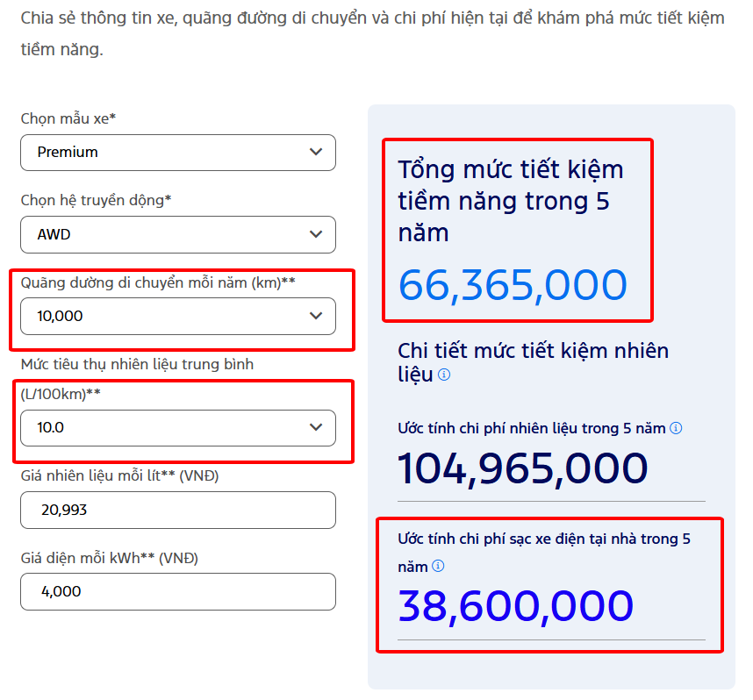Click home charging cost figure 38,600,000
The image size is (753, 700).
pos(516,606)
